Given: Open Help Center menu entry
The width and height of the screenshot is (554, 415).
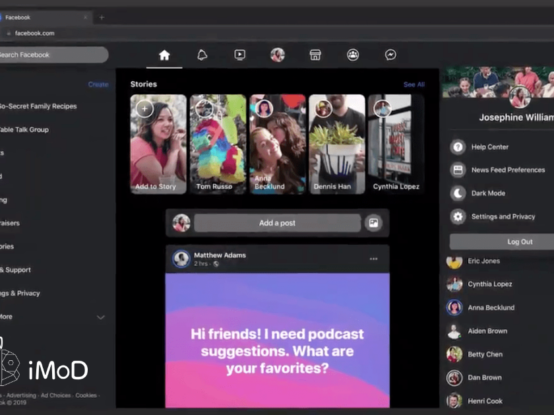Looking at the screenshot, I should 490,147.
